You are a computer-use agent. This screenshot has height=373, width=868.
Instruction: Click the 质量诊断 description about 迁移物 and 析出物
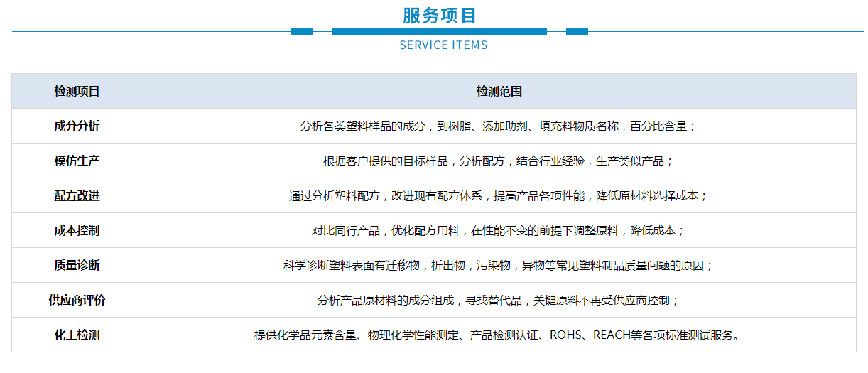coord(499,266)
